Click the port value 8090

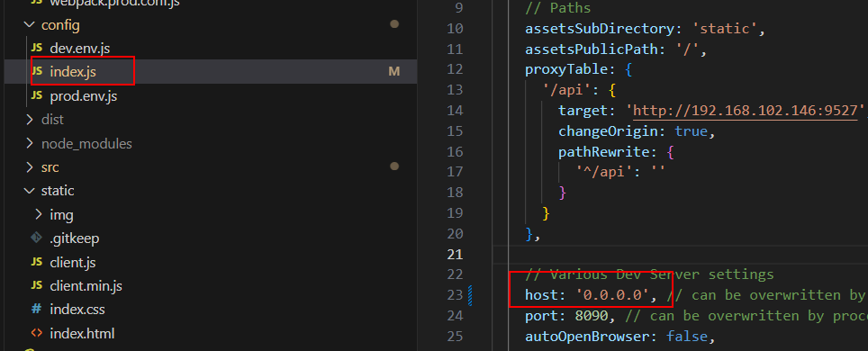coord(592,316)
